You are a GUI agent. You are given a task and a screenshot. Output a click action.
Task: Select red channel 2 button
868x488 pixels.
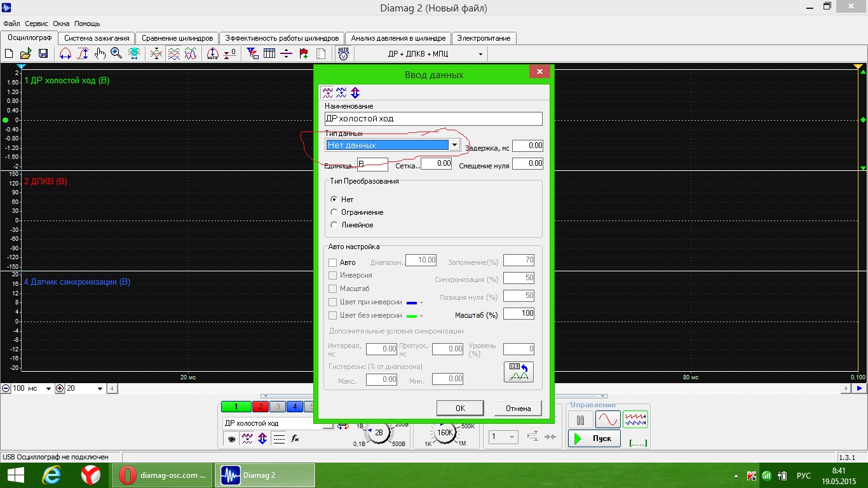(x=260, y=407)
